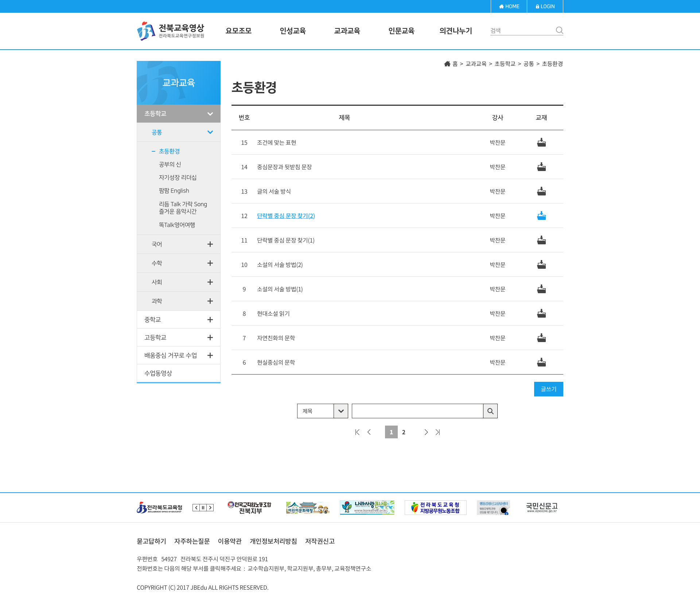Go to next page arrow
The height and width of the screenshot is (605, 700).
pos(426,432)
